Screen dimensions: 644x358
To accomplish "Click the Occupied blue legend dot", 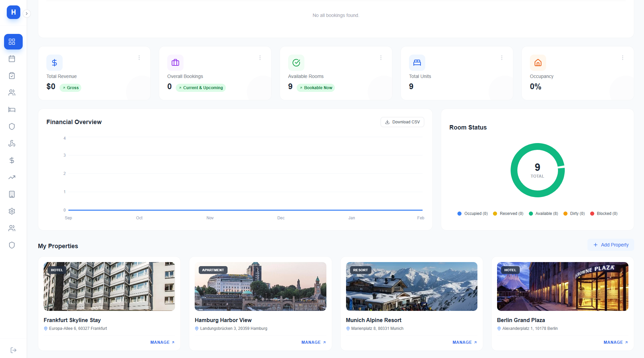I will coord(459,214).
